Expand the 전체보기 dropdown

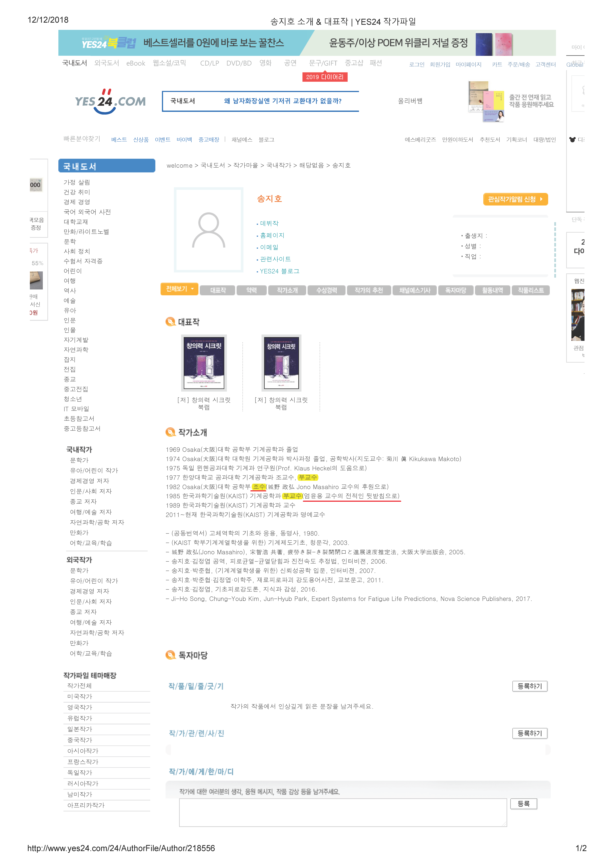179,289
